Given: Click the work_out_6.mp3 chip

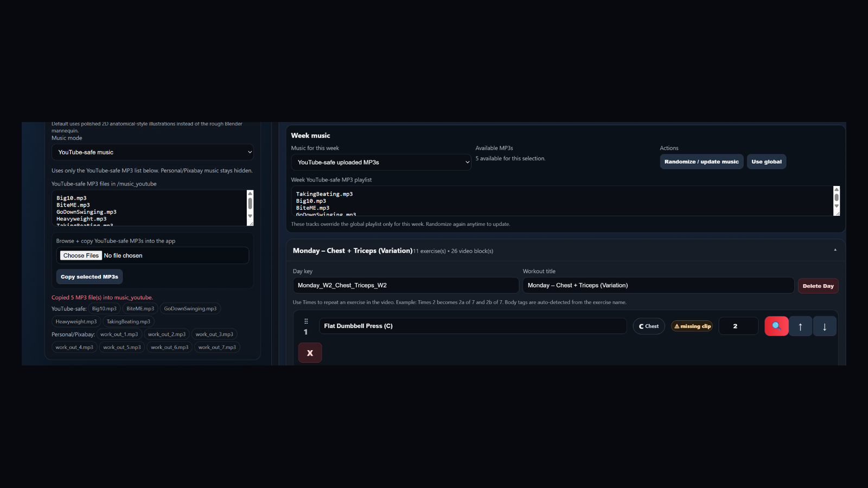Looking at the screenshot, I should pyautogui.click(x=169, y=347).
